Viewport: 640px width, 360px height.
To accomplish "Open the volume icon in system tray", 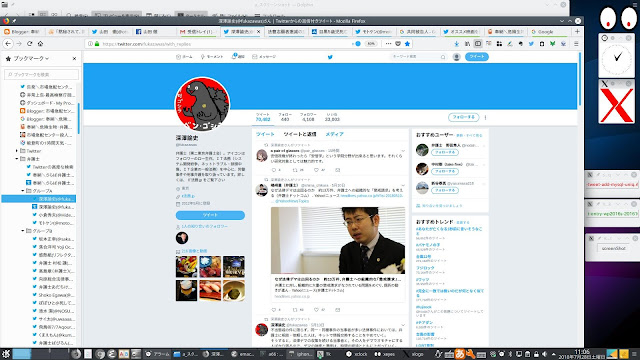I will pyautogui.click(x=544, y=354).
